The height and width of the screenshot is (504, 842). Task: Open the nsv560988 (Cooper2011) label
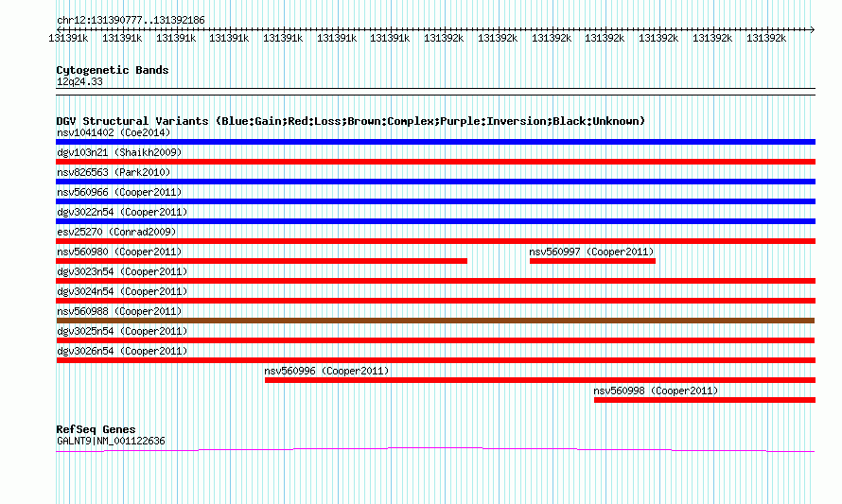click(119, 311)
